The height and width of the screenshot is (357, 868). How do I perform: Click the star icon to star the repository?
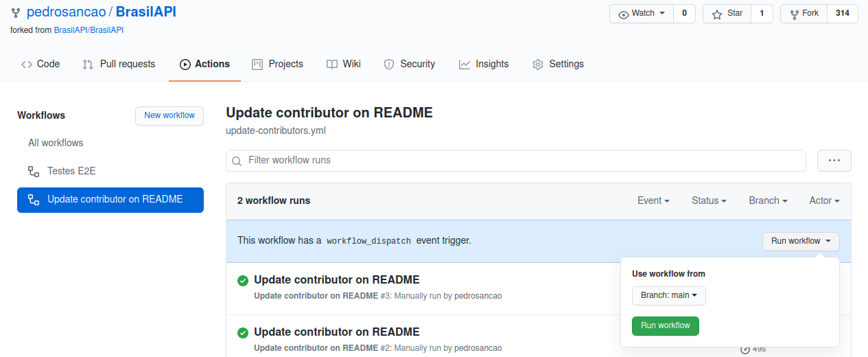717,14
